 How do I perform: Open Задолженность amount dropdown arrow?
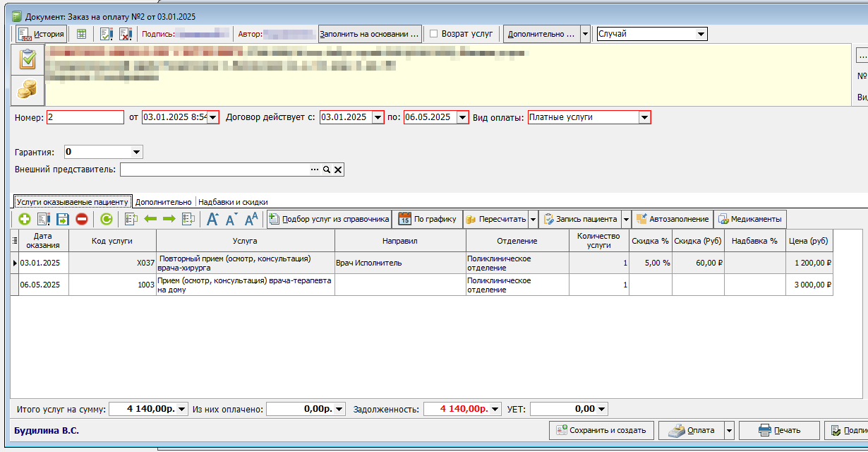click(495, 409)
